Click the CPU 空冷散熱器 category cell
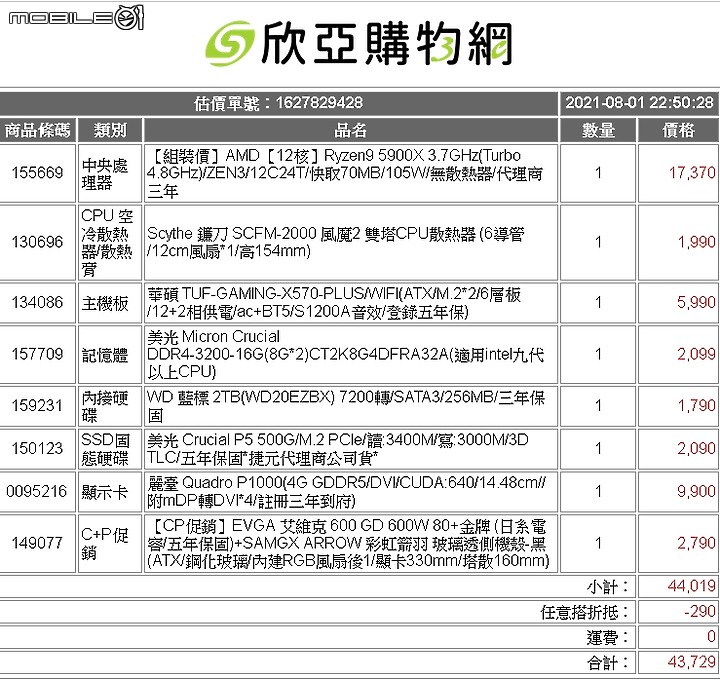This screenshot has width=720, height=680. pyautogui.click(x=110, y=242)
